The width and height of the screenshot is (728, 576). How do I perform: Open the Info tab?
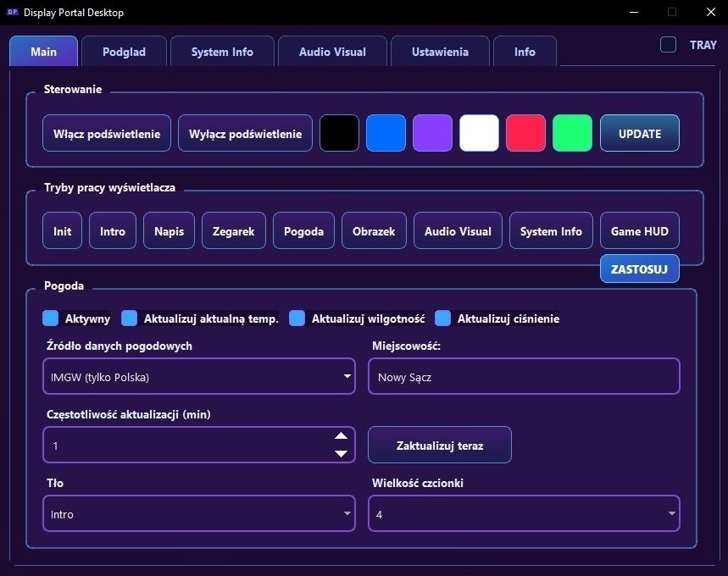(x=525, y=52)
